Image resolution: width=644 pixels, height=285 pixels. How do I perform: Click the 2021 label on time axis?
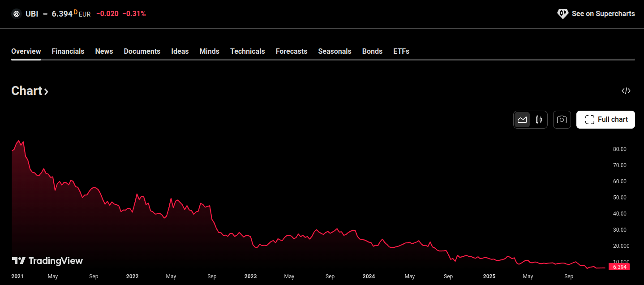(17, 276)
